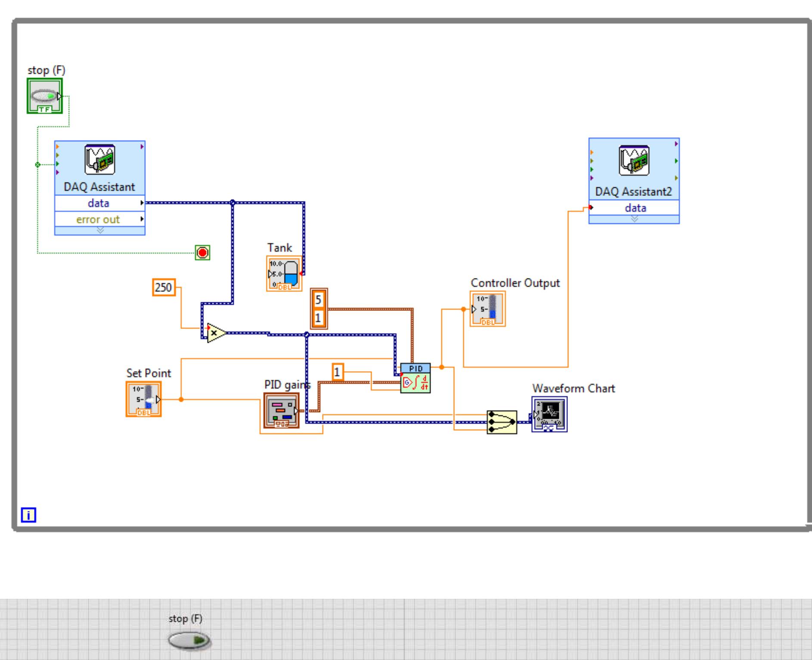Click the 250 numeric constant
The height and width of the screenshot is (660, 812).
(164, 287)
